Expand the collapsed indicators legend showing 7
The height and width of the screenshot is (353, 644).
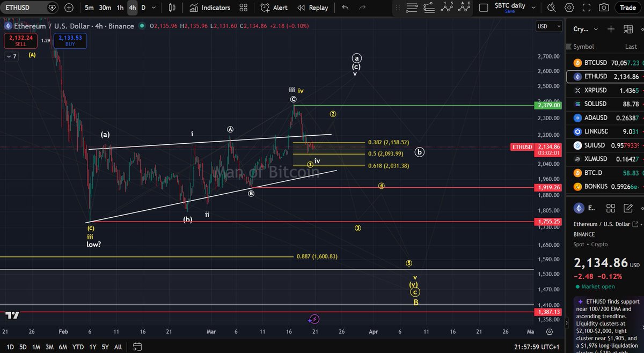tap(11, 56)
